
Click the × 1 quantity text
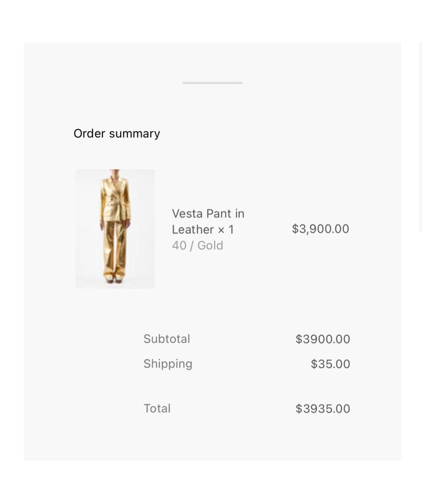226,230
